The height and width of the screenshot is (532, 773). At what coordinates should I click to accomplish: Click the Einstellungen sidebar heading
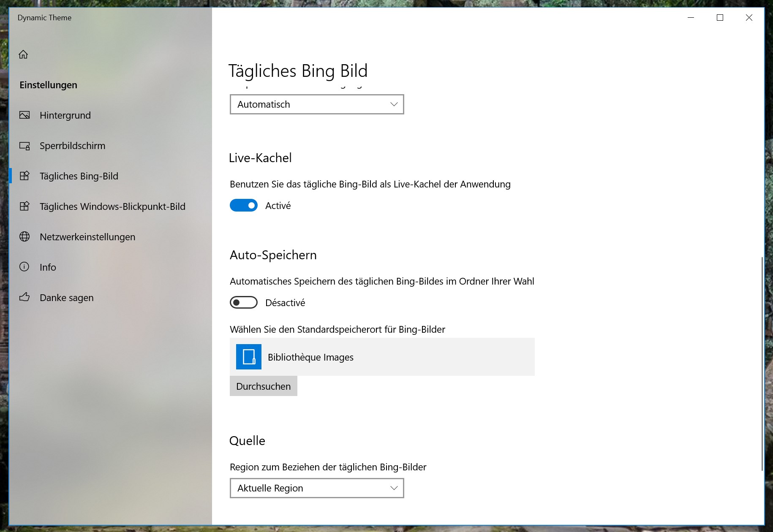tap(48, 85)
